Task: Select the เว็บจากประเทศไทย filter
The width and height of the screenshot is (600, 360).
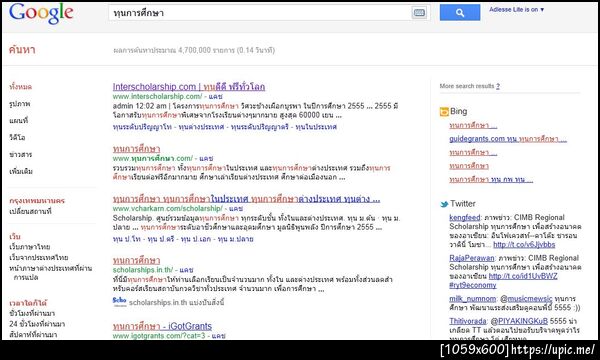Action: [39, 257]
